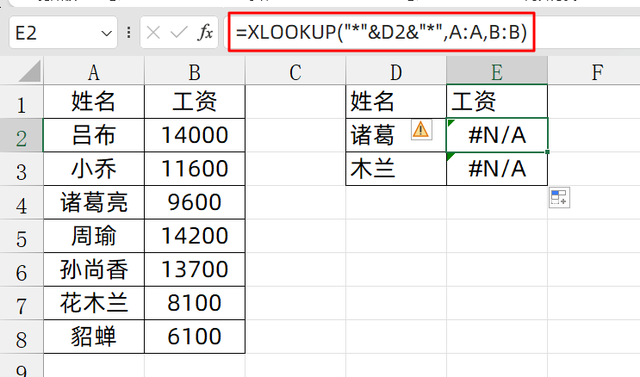The width and height of the screenshot is (640, 377).
Task: Click the XLOOKUP formula text in the formula bar
Action: point(382,32)
